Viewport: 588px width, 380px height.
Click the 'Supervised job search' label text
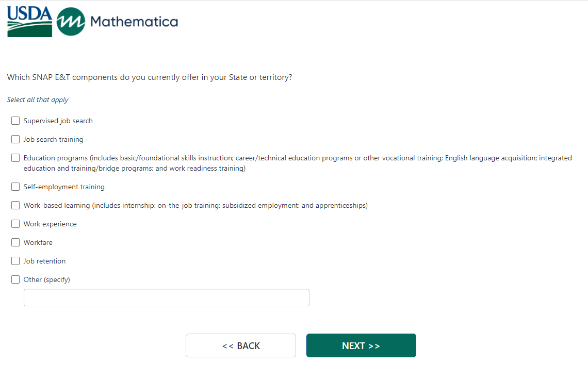(58, 121)
